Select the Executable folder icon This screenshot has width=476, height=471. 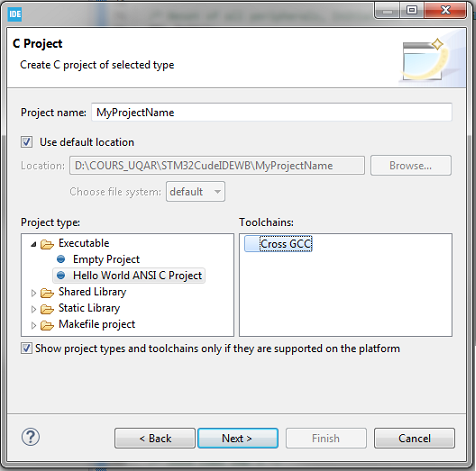47,244
